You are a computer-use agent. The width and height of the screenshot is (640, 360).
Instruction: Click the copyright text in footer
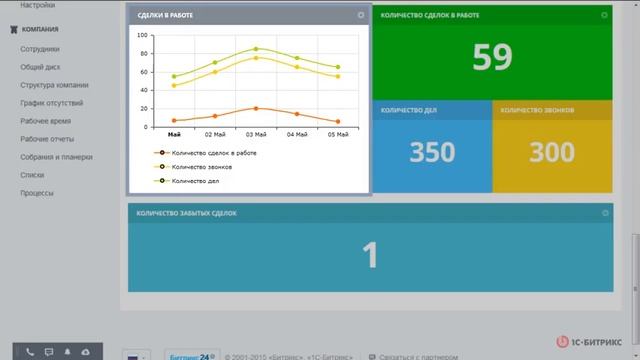289,357
